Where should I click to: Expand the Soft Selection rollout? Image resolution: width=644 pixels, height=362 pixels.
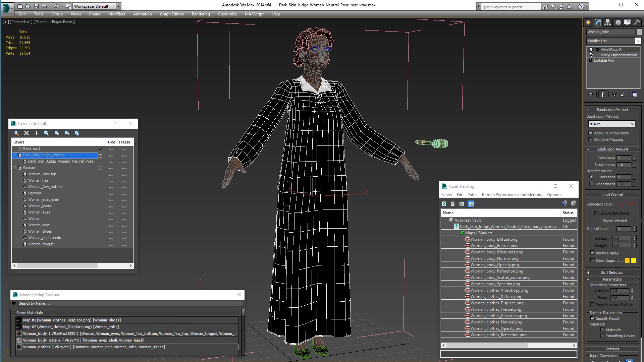coord(612,273)
